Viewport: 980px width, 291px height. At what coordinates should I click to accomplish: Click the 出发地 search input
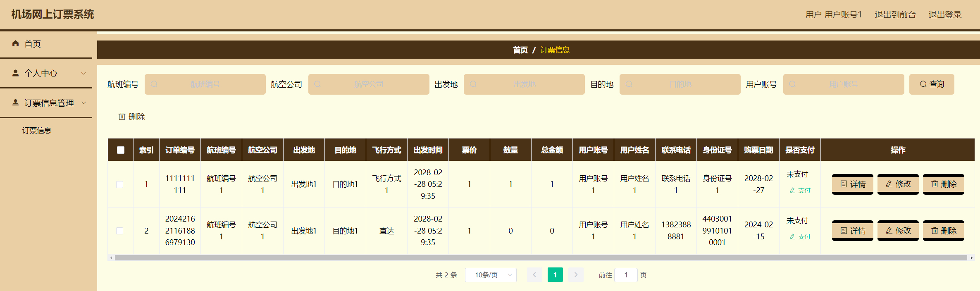(x=524, y=84)
